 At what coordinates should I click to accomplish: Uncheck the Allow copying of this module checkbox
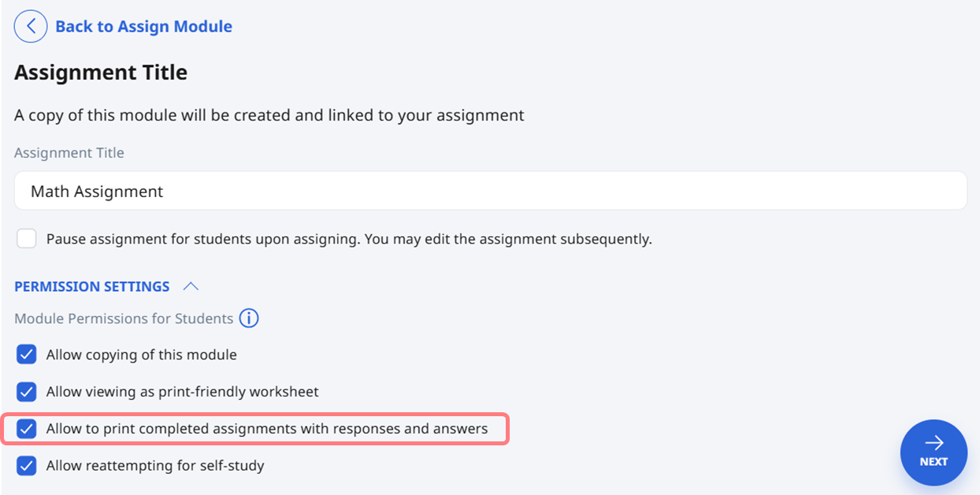point(27,355)
